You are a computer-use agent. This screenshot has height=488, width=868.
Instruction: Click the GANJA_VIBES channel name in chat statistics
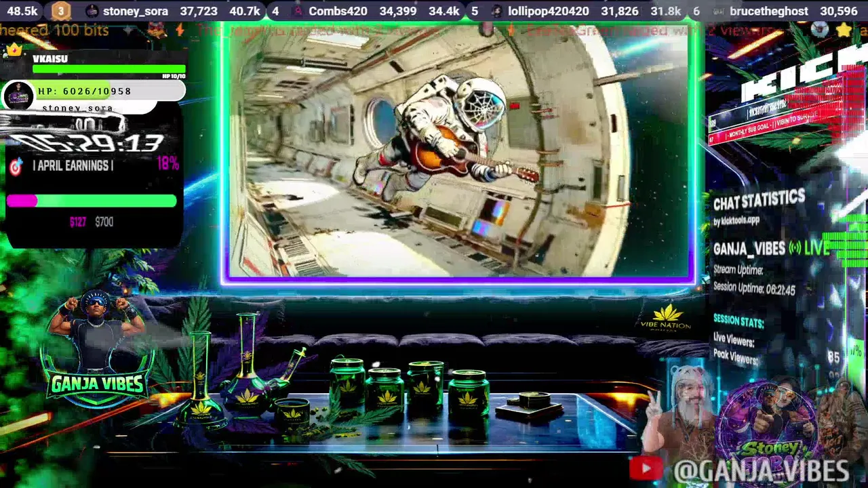(x=749, y=249)
